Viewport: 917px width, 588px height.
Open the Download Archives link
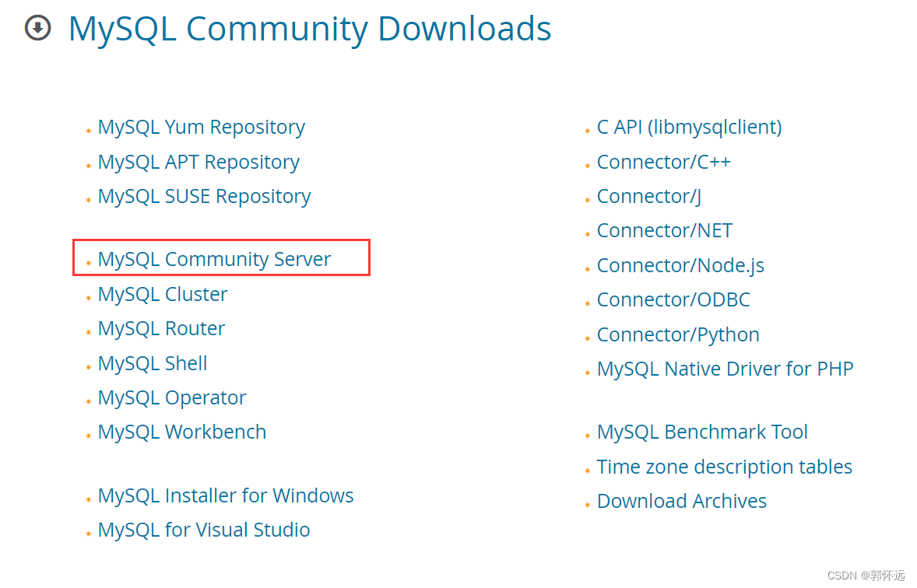pyautogui.click(x=681, y=502)
